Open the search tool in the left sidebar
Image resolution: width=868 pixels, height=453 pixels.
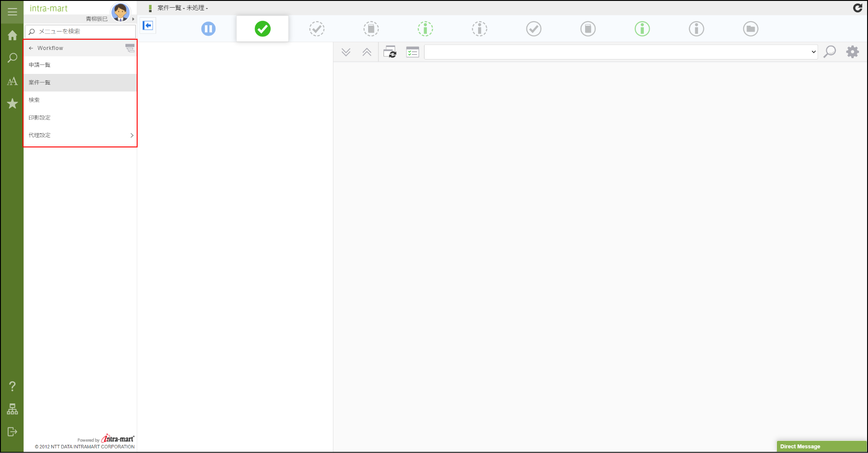(x=12, y=58)
